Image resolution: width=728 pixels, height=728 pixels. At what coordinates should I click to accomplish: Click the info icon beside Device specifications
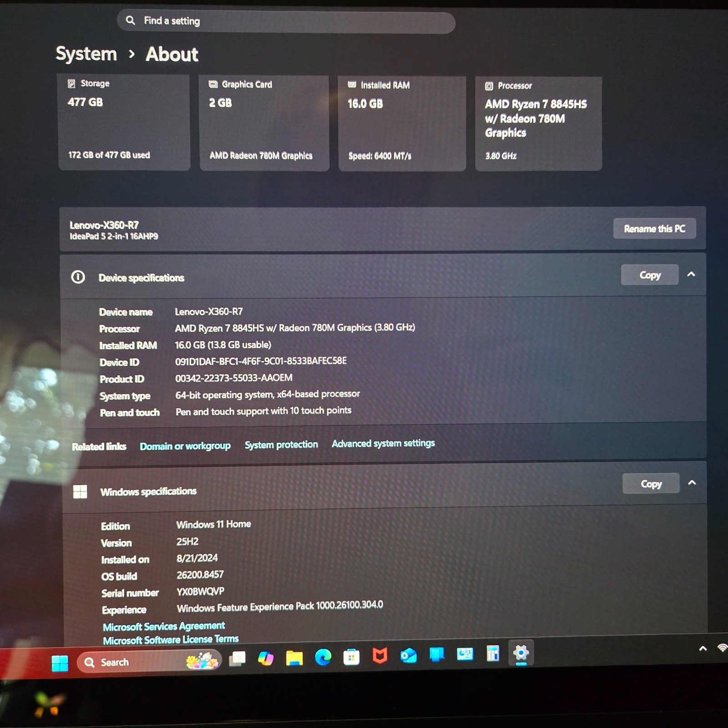(x=78, y=277)
